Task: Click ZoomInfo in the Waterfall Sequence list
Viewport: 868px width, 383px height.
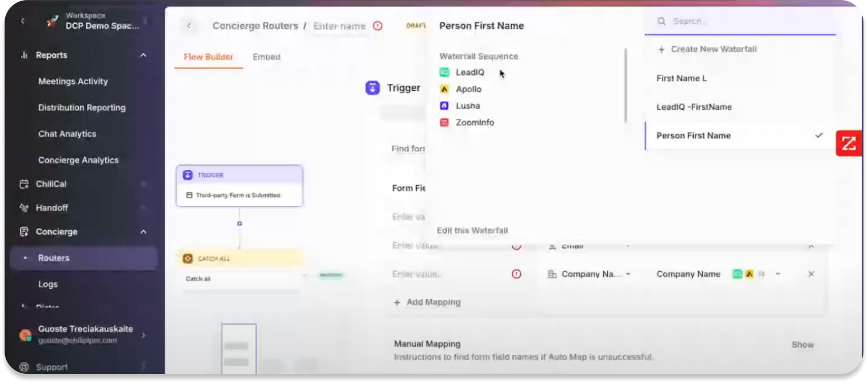Action: click(x=475, y=122)
